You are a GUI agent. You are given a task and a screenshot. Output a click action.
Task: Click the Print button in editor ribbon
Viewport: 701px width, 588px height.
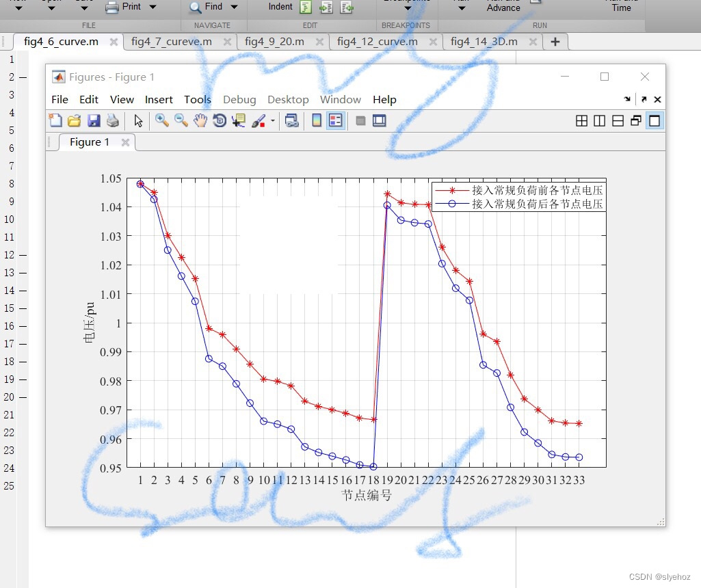click(123, 7)
